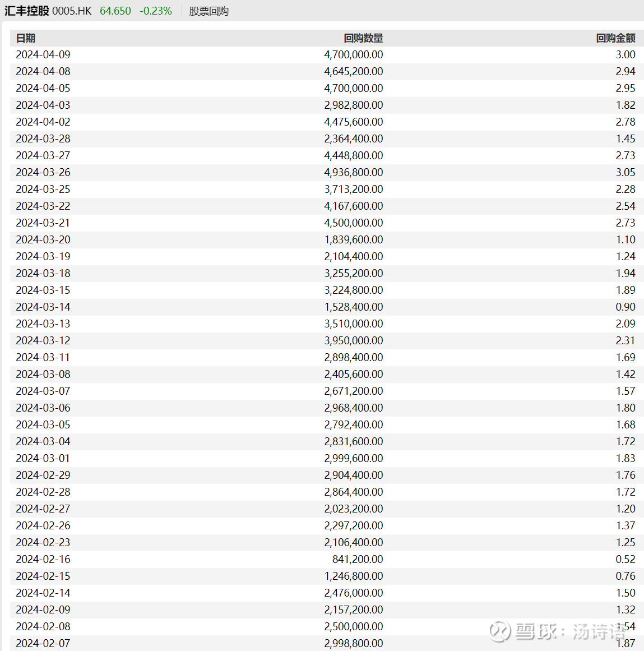Click the 汇丰控股 stock name
Image resolution: width=644 pixels, height=651 pixels.
27,11
